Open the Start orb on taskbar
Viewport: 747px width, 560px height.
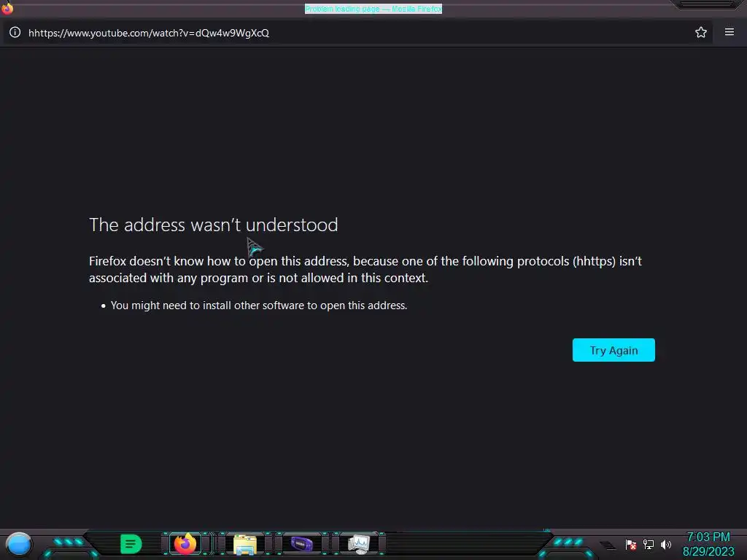[x=19, y=545]
